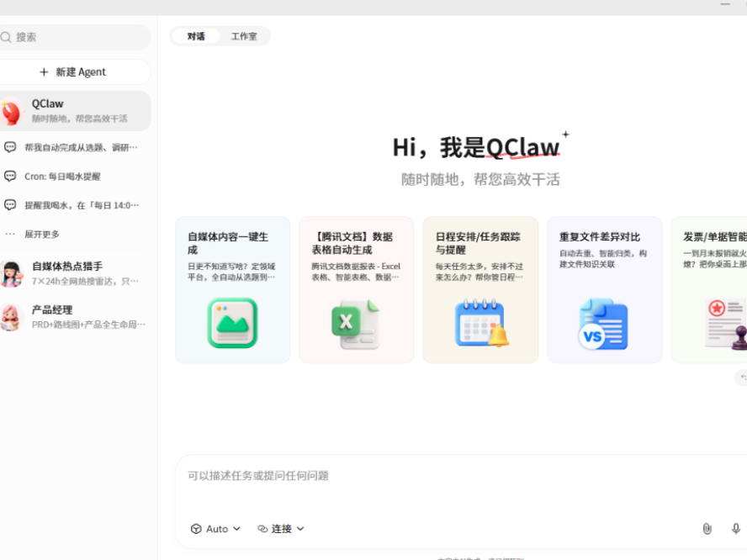Select the QClaw agent in the sidebar
This screenshot has height=560, width=747.
click(x=75, y=111)
